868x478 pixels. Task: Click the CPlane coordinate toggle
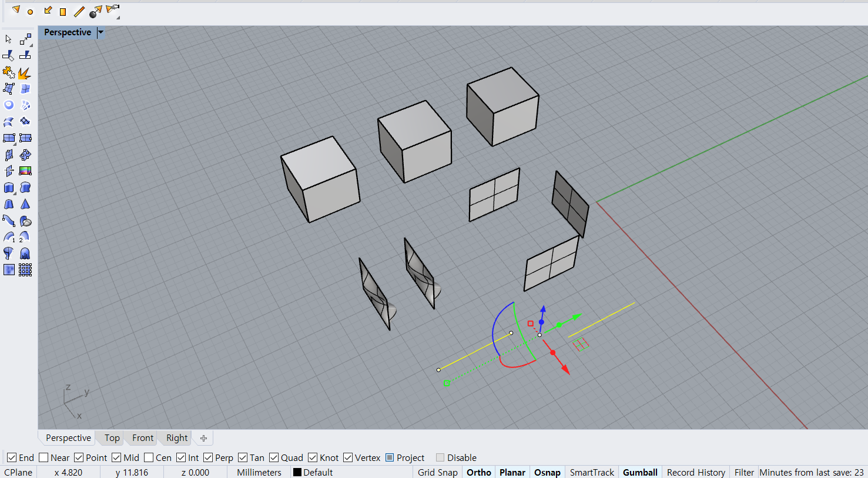[18, 472]
